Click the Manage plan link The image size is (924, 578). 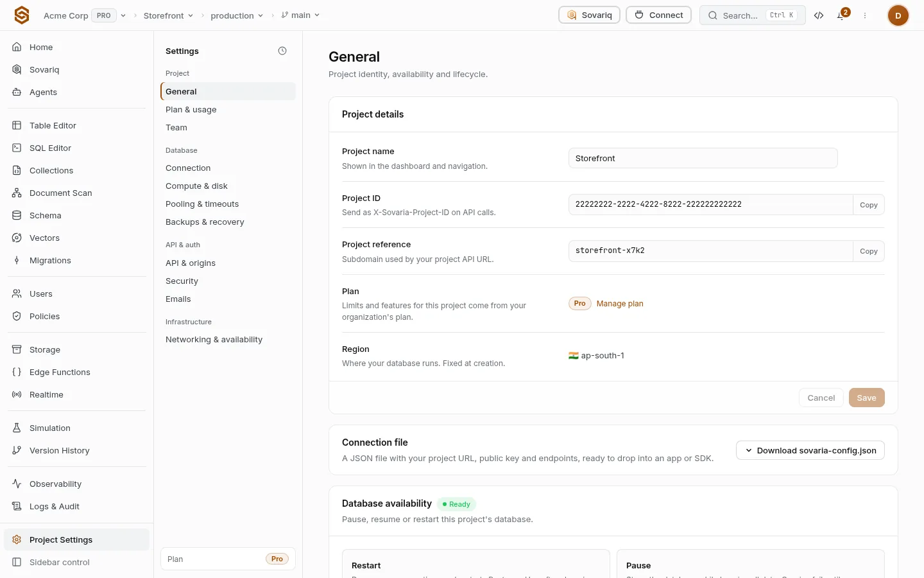(620, 304)
